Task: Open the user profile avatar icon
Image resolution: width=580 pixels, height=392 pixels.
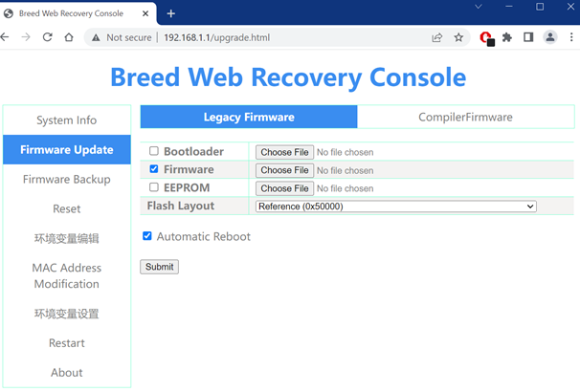Action: click(x=550, y=37)
